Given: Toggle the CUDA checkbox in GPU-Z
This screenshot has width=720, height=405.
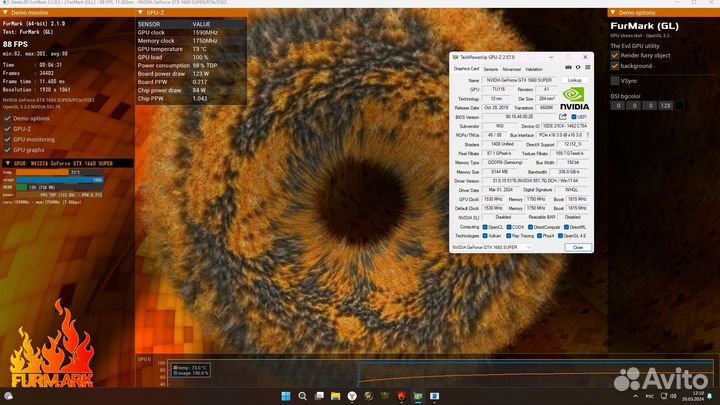Looking at the screenshot, I should 509,227.
